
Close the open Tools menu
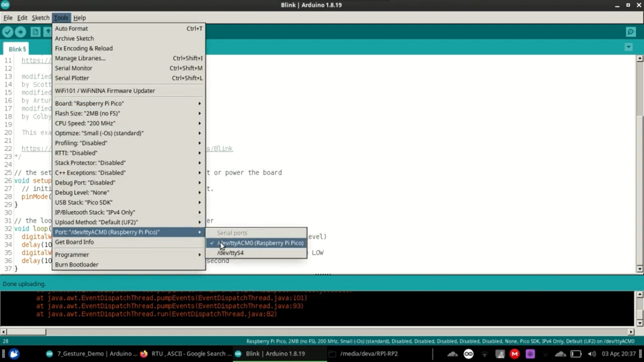(x=61, y=17)
